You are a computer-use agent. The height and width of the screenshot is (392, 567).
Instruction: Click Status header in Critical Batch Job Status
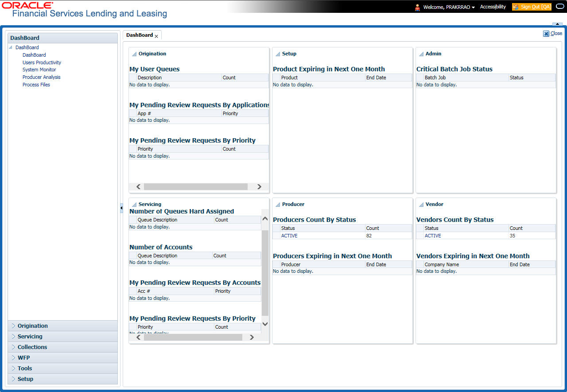coord(532,78)
